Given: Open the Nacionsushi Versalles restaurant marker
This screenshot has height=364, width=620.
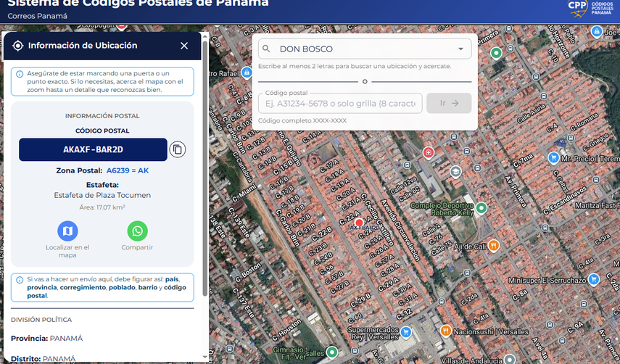Looking at the screenshot, I should (446, 331).
